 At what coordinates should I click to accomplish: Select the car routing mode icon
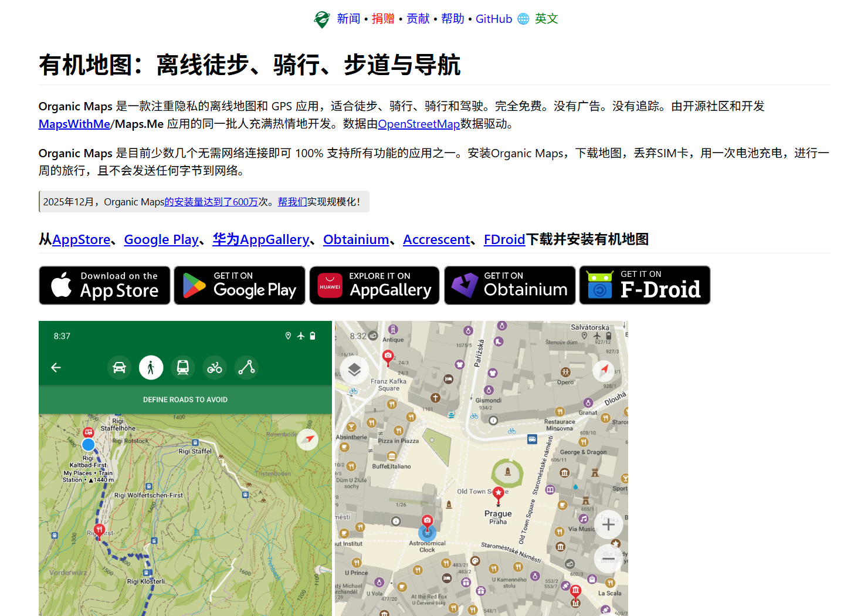pos(119,368)
